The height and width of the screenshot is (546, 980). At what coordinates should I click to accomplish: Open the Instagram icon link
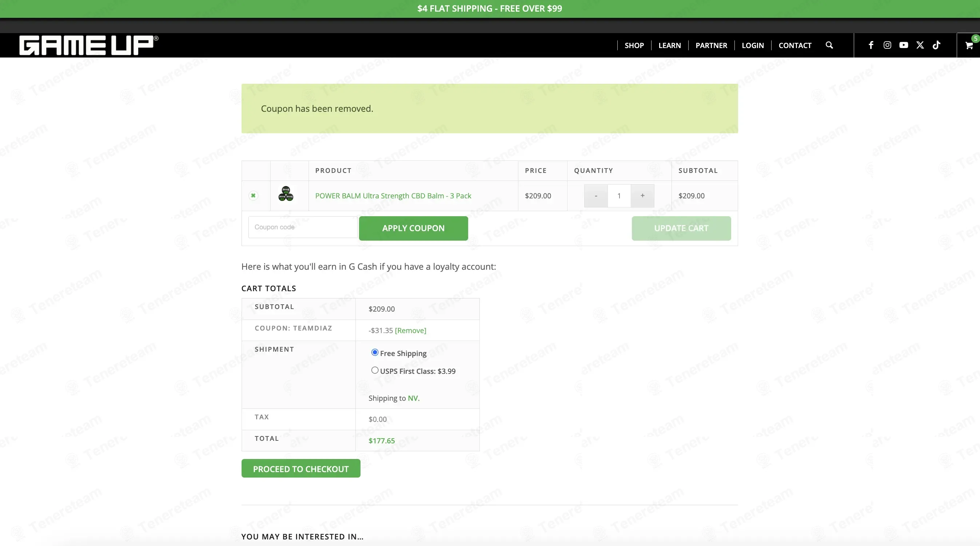pos(887,45)
